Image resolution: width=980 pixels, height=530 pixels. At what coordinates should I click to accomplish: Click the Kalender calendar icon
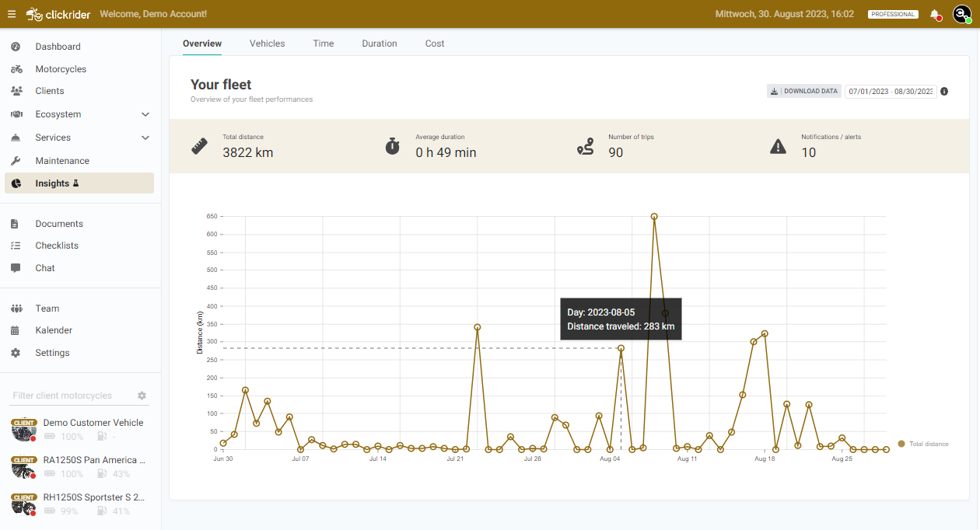[x=15, y=330]
